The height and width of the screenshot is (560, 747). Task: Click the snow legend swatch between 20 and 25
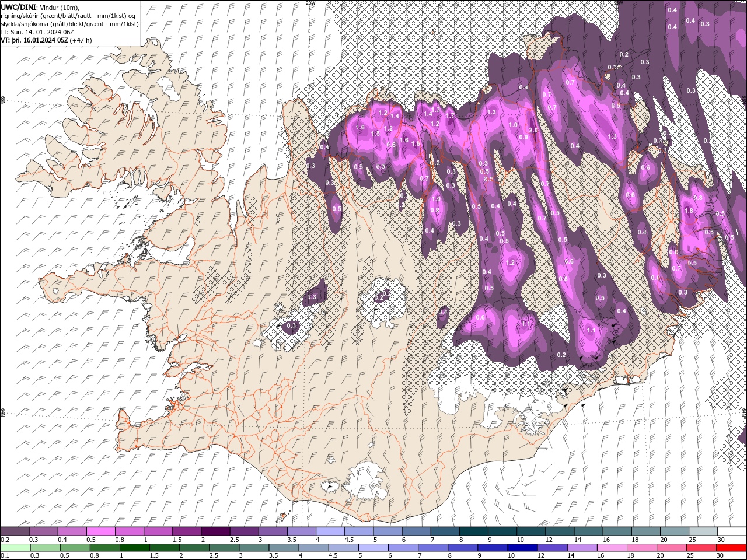click(675, 531)
